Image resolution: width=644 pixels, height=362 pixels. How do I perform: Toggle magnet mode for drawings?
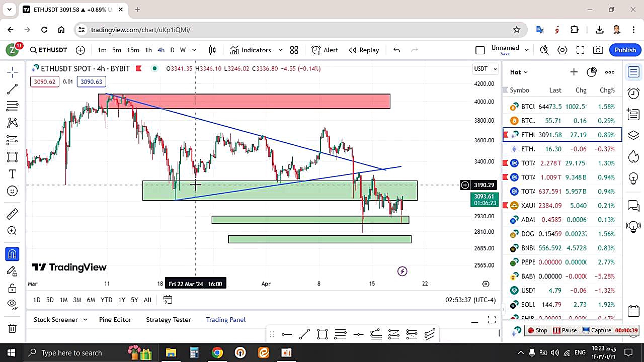[13, 254]
